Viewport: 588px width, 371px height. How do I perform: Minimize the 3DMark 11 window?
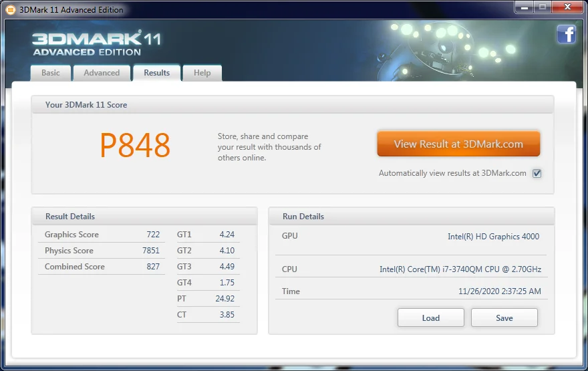point(525,7)
